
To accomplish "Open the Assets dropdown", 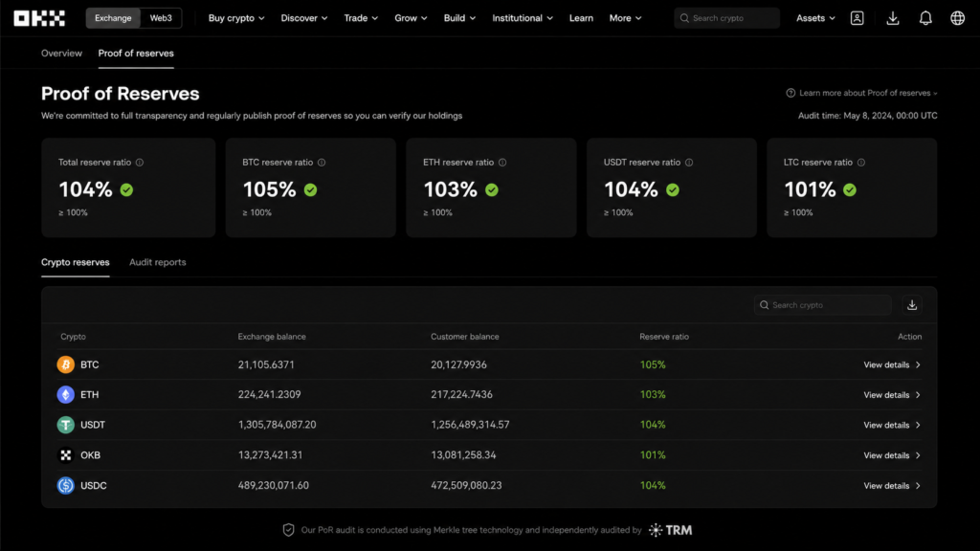I will coord(815,18).
